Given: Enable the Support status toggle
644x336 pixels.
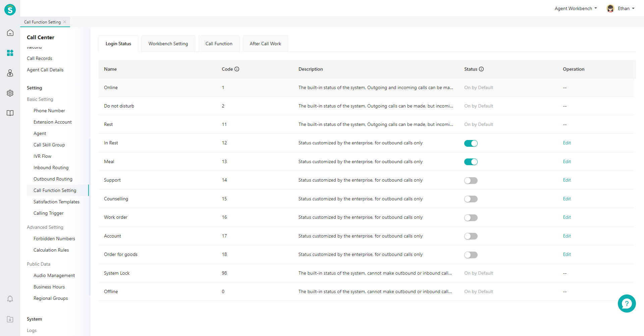Looking at the screenshot, I should click(471, 181).
